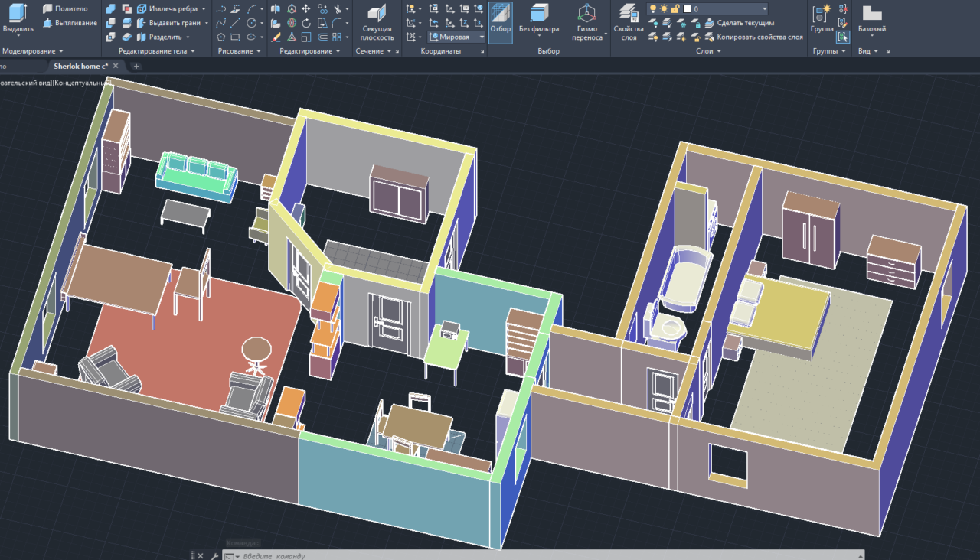
Task: Click the Группа (Group) tool icon
Action: (x=822, y=14)
